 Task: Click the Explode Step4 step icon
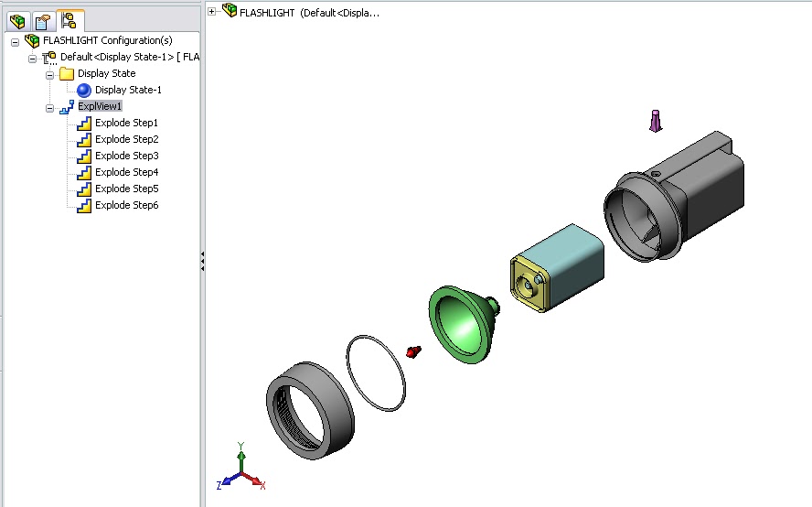[x=84, y=173]
